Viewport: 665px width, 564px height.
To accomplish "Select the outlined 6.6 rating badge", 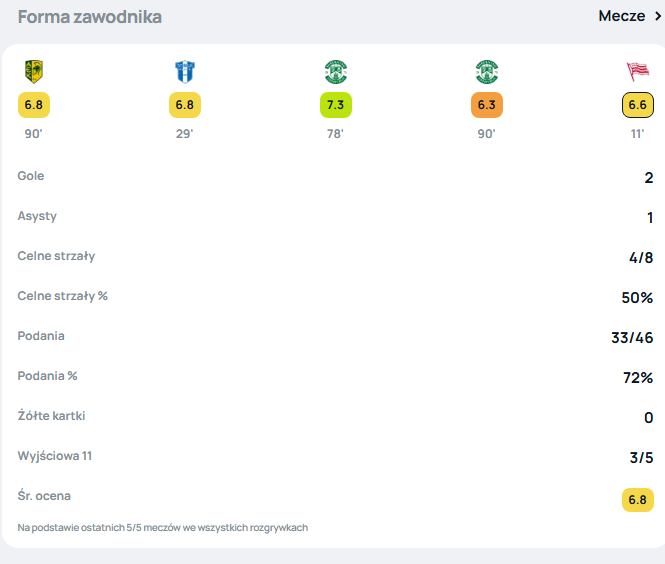I will [x=638, y=105].
